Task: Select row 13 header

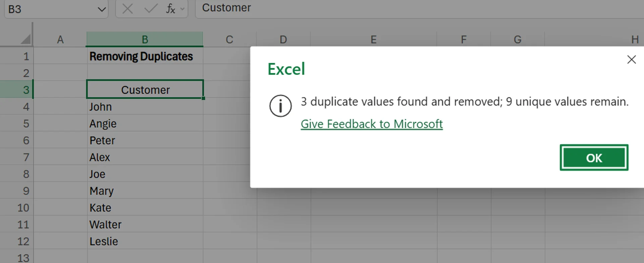Action: point(17,257)
